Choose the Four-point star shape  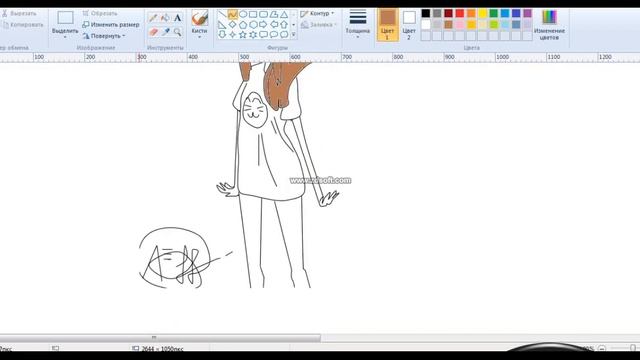pyautogui.click(x=233, y=35)
